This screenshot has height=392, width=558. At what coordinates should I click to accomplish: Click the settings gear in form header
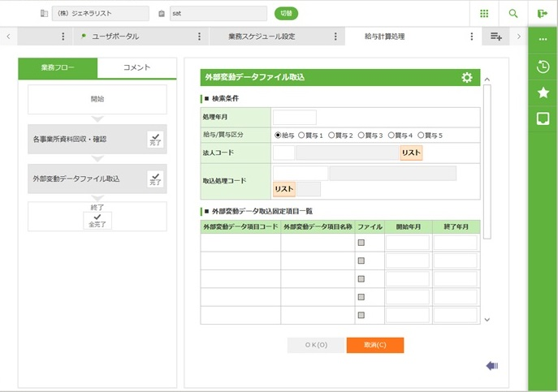coord(466,77)
